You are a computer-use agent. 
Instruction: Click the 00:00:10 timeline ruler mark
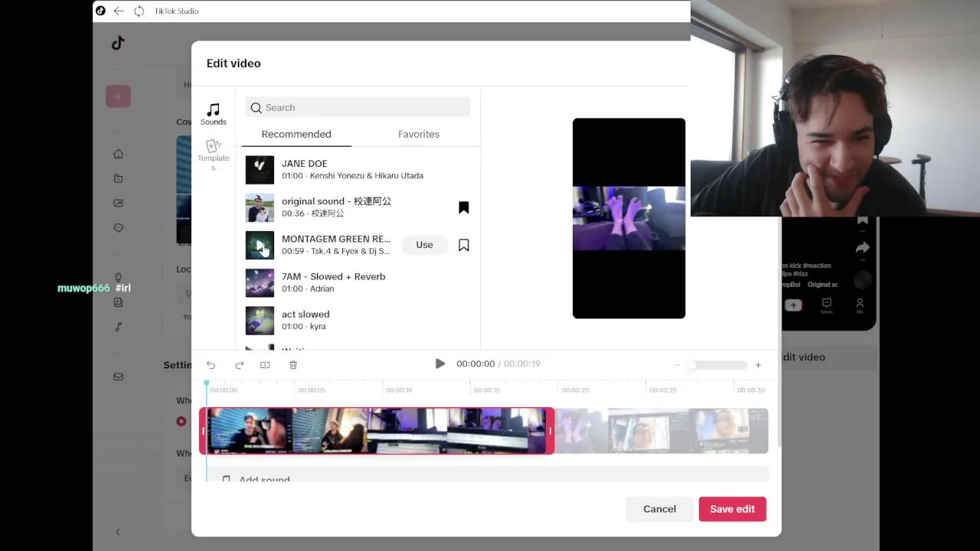(x=399, y=390)
